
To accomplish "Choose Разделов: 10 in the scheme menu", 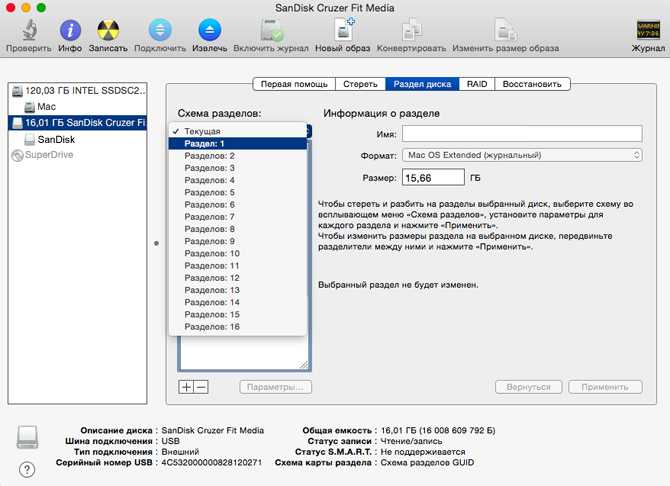I will (238, 253).
